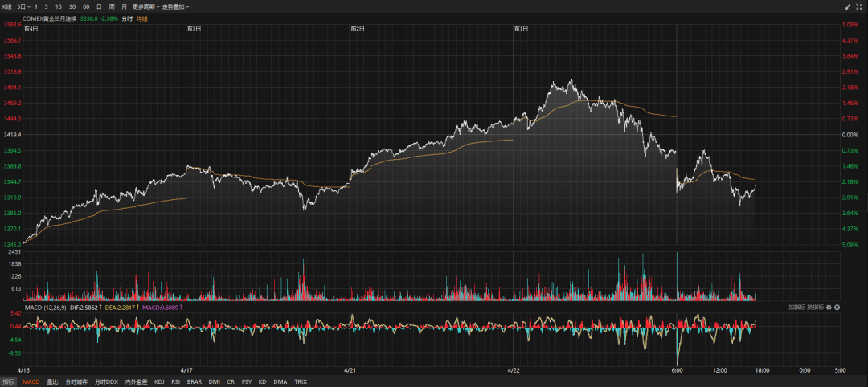Select the 60-minute period
This screenshot has height=387, width=868.
tap(85, 6)
